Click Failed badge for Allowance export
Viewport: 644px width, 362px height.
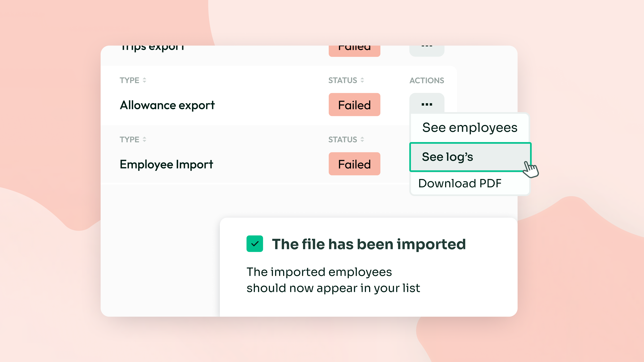click(x=354, y=105)
